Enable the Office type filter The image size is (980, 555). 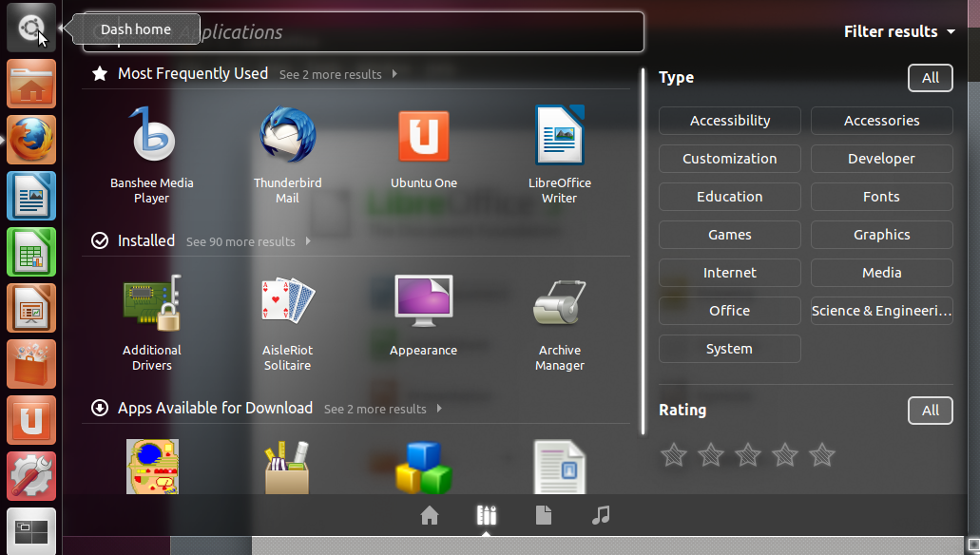[730, 311]
